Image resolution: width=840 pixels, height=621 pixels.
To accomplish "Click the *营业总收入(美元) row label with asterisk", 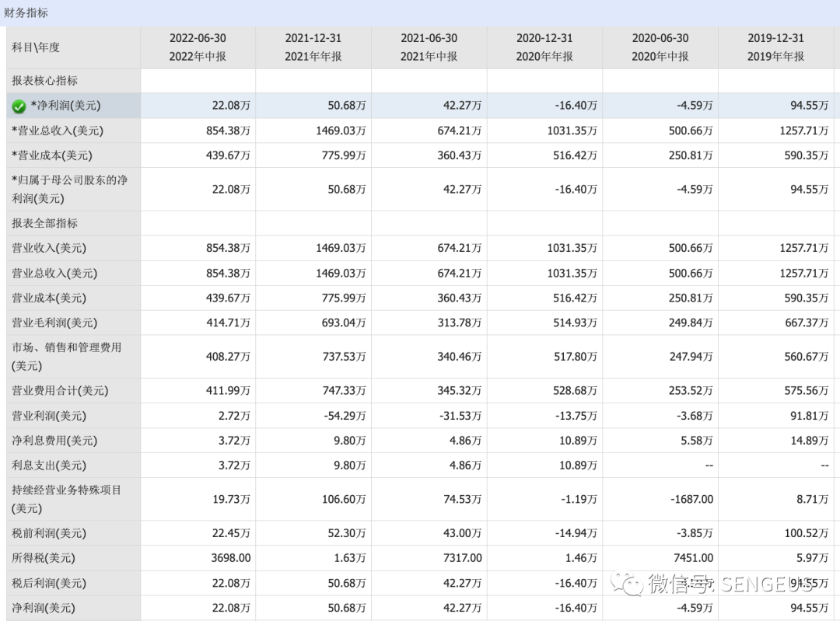I will coord(58,131).
